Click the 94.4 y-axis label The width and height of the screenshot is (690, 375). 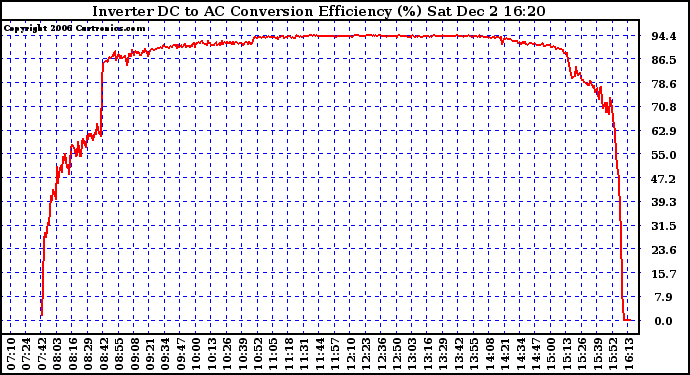click(664, 36)
